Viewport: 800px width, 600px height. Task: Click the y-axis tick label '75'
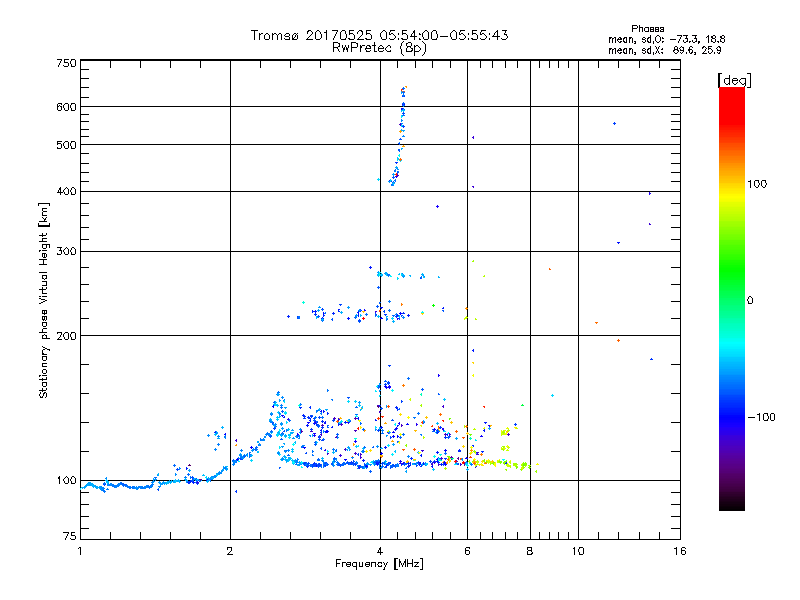click(70, 536)
